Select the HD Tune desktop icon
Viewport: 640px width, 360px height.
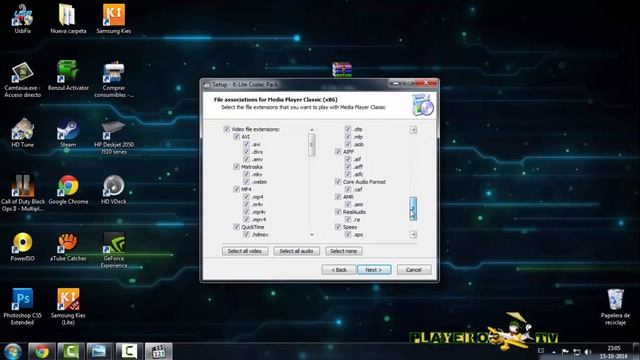[22, 133]
